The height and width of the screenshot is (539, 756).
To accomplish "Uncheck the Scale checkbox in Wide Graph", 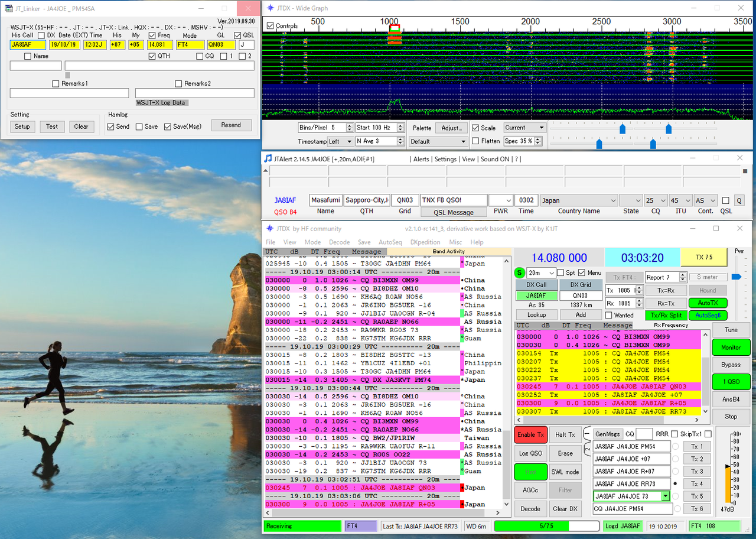I will tap(476, 128).
